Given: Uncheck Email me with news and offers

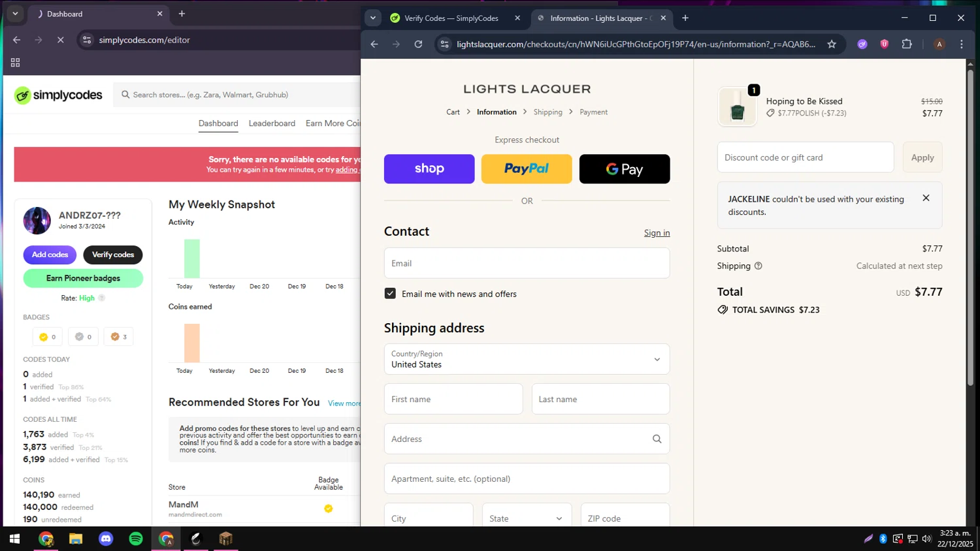Looking at the screenshot, I should click(x=390, y=294).
